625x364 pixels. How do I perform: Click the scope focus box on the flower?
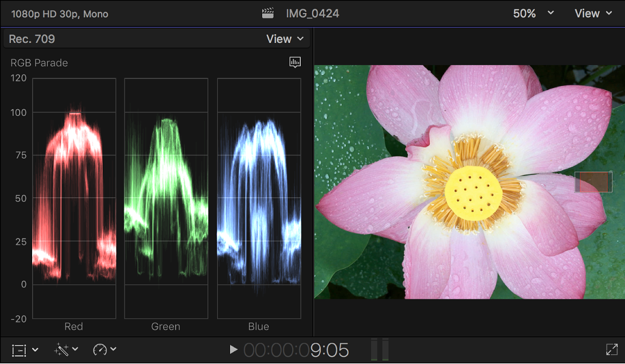tap(593, 182)
